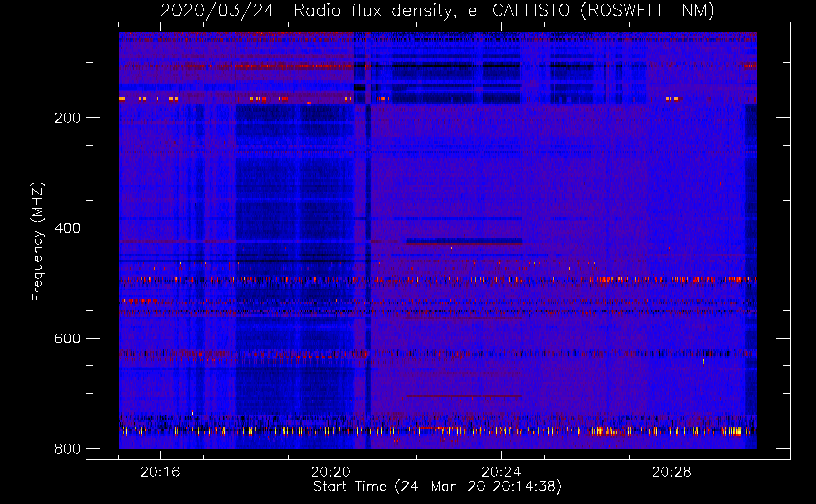Viewport: 816px width, 504px height.
Task: Click the '20:16' time axis label
Action: pyautogui.click(x=160, y=472)
